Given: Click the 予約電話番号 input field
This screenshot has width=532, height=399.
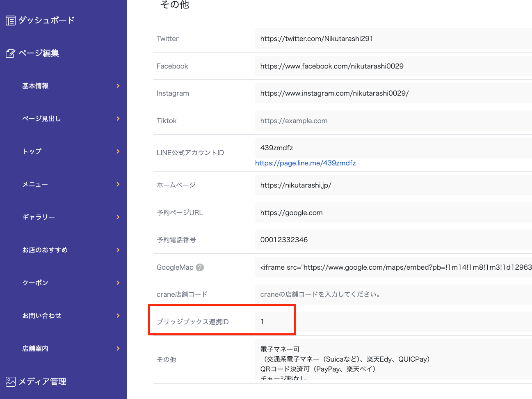Looking at the screenshot, I should tap(393, 240).
